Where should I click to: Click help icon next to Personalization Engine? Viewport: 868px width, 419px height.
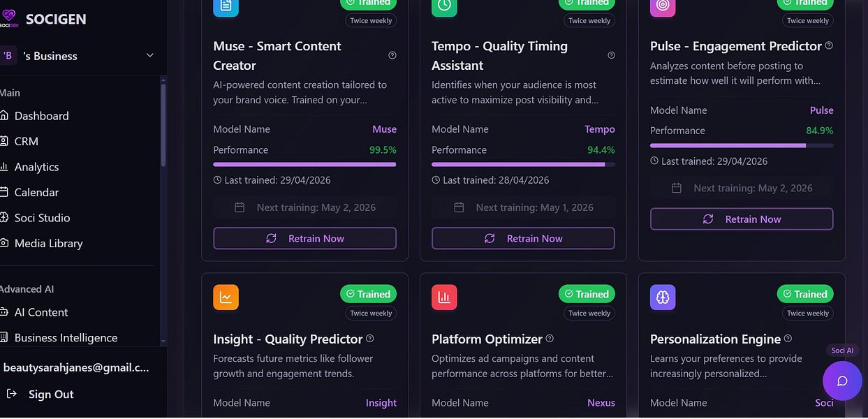tap(788, 339)
